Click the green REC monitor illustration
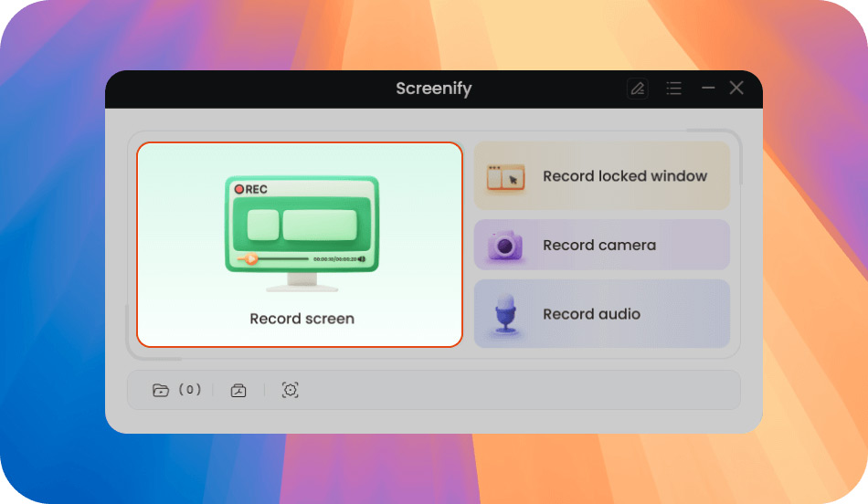Screen dimensions: 868x504 click(x=302, y=233)
